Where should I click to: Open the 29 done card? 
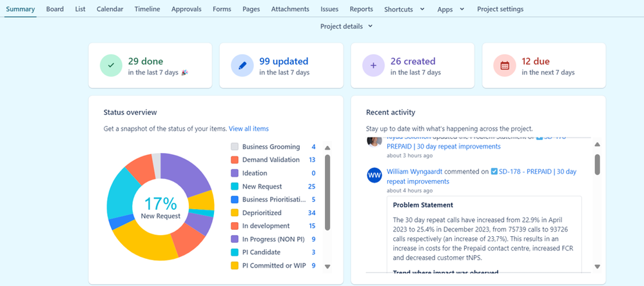150,65
